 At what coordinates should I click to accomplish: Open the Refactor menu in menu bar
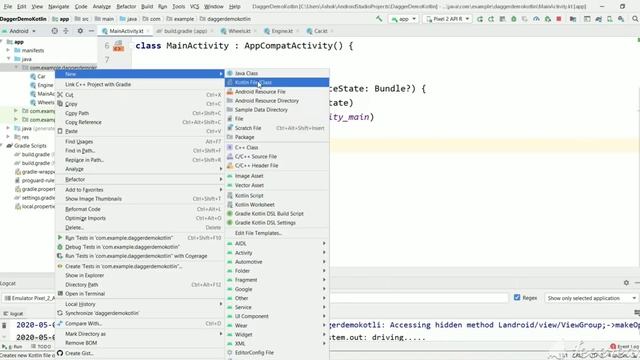(126, 7)
